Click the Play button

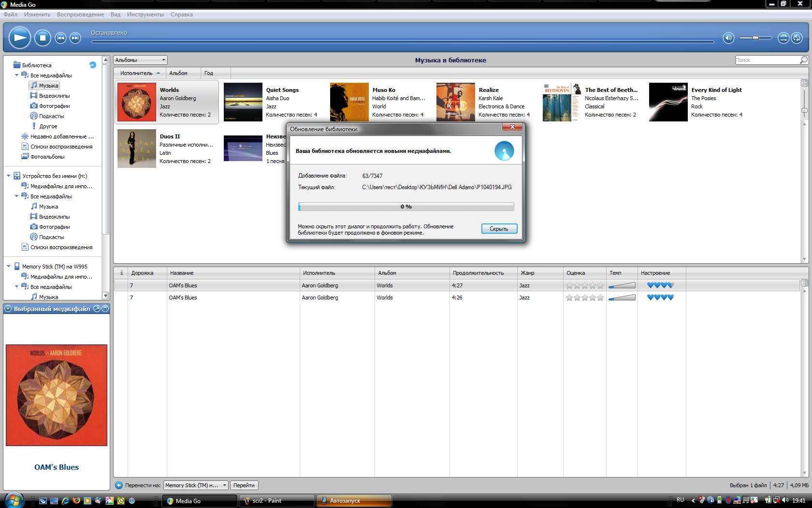coord(20,38)
